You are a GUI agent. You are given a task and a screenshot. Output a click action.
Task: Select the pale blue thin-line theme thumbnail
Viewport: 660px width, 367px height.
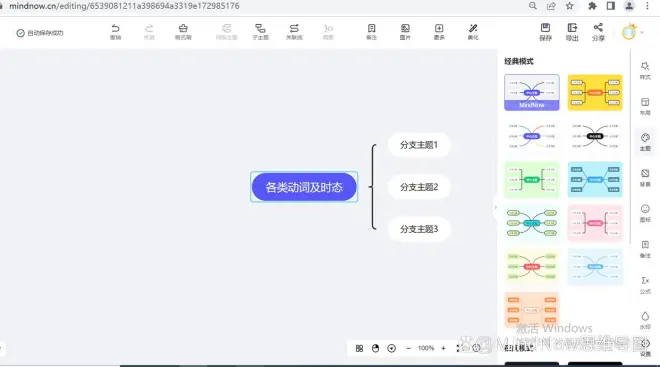coord(595,267)
